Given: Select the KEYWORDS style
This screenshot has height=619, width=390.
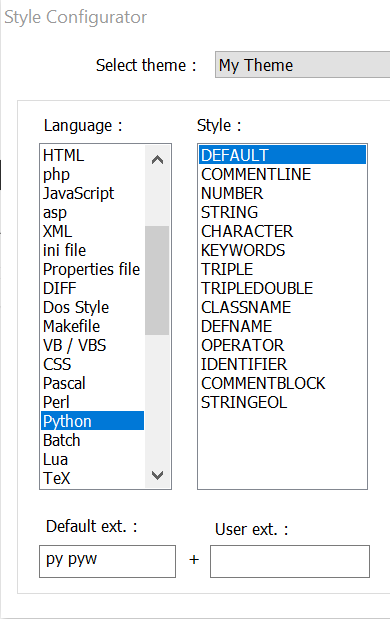Looking at the screenshot, I should coord(282,250).
